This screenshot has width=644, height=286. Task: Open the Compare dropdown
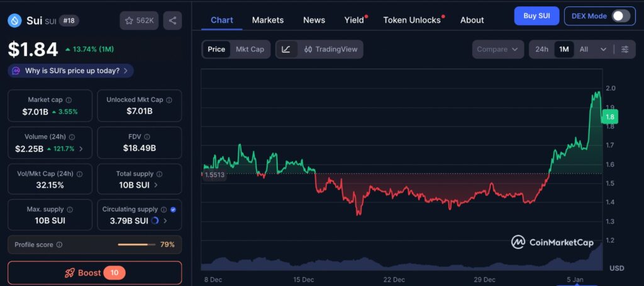[x=498, y=49]
